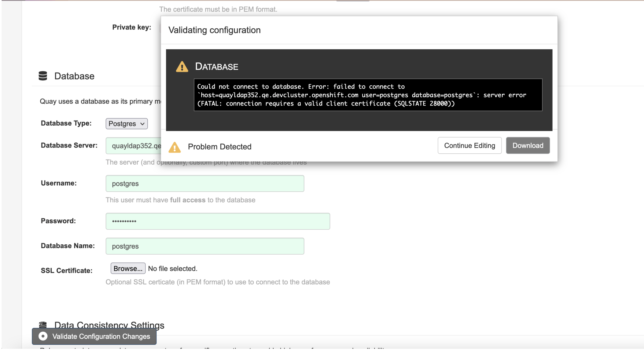This screenshot has width=644, height=356.
Task: Click the Download button
Action: (x=528, y=146)
